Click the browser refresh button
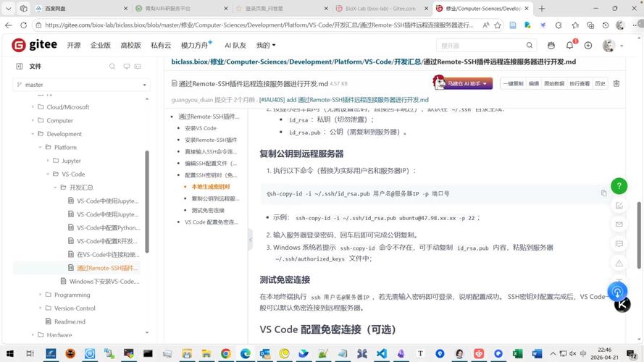The width and height of the screenshot is (644, 362). pos(23,25)
